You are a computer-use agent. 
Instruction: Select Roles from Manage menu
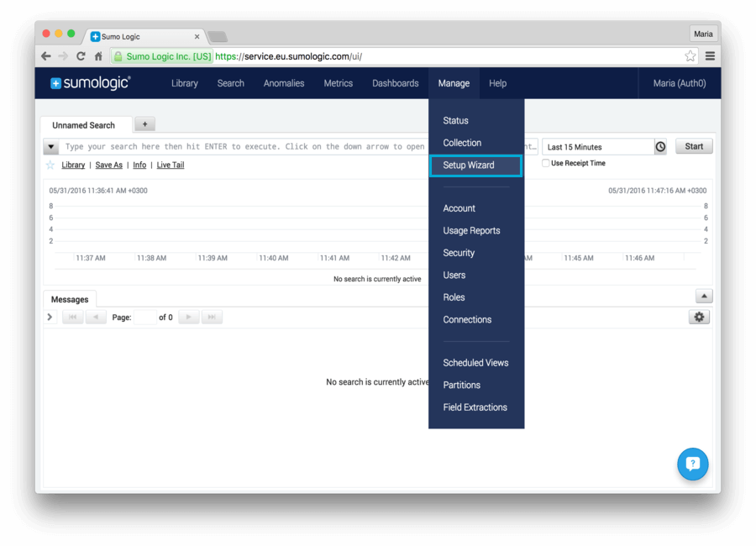pos(454,297)
